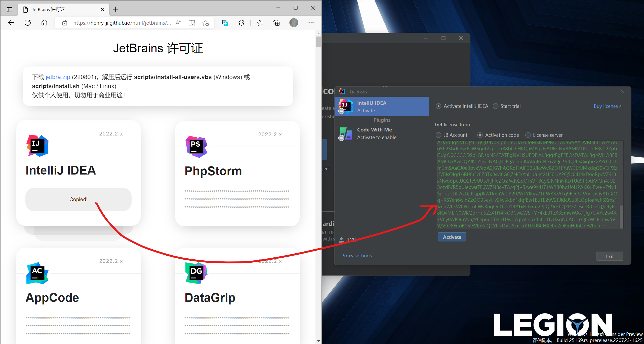Start Read aloud from address bar
Viewport: 644px width, 344px height.
pos(178,23)
